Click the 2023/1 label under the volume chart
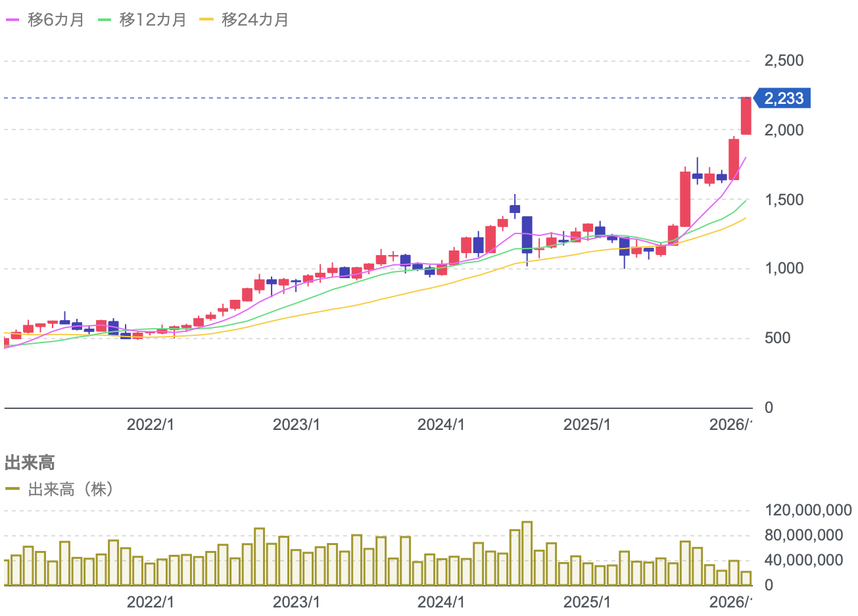Image resolution: width=858 pixels, height=616 pixels. coord(297,602)
